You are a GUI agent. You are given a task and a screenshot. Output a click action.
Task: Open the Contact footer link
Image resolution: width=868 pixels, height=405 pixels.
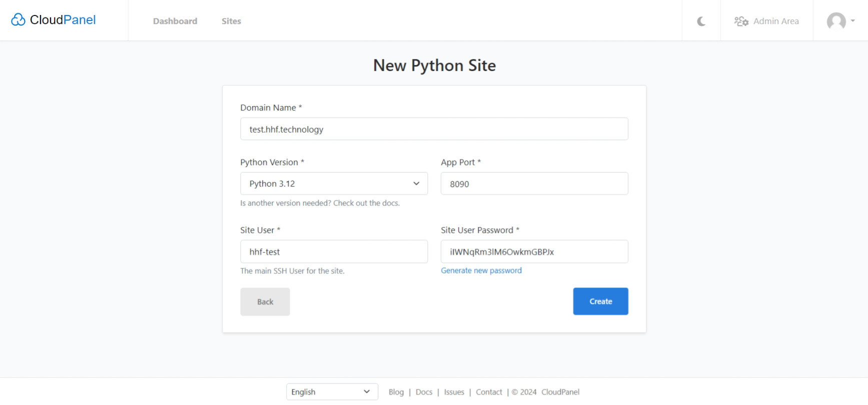489,392
